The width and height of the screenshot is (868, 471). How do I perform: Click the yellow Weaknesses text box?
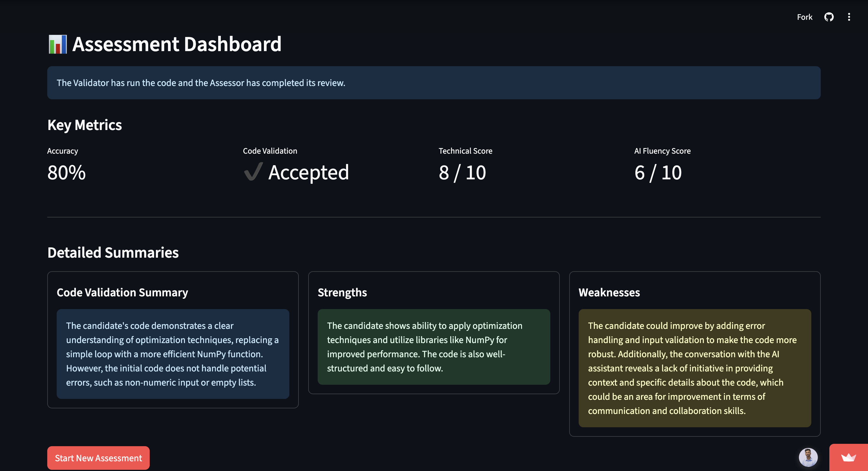click(694, 368)
